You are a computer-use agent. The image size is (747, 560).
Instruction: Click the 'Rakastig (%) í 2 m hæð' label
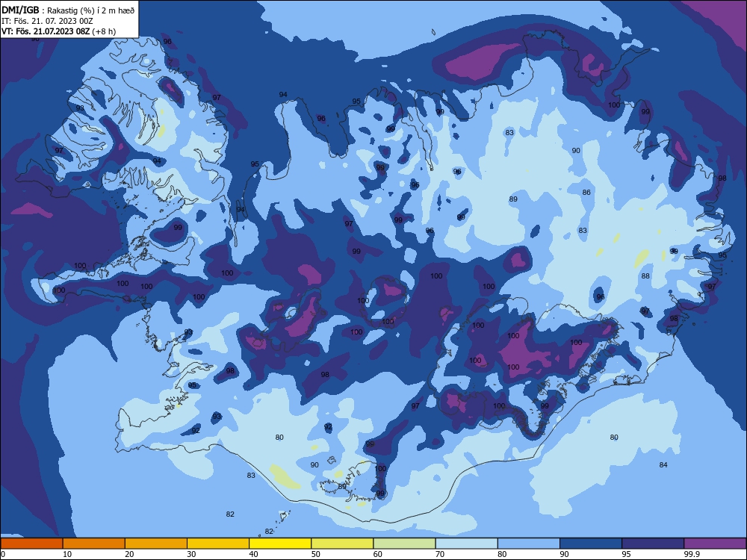coord(90,10)
